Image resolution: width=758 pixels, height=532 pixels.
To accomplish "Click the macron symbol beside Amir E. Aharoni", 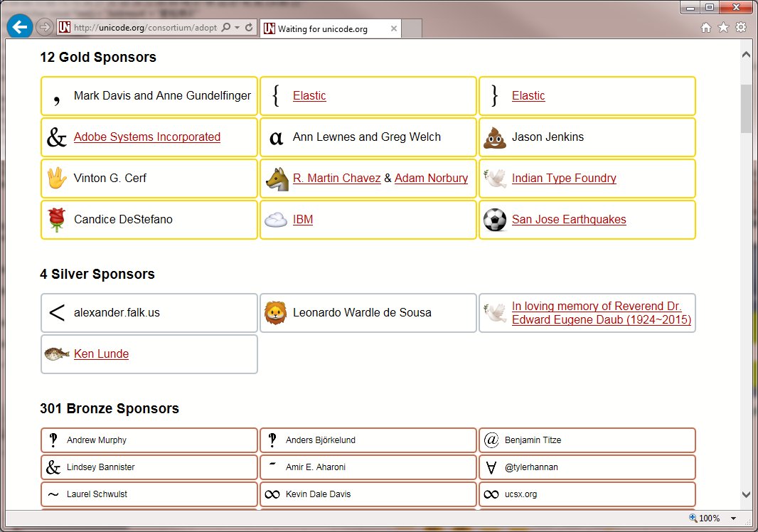I will click(272, 464).
